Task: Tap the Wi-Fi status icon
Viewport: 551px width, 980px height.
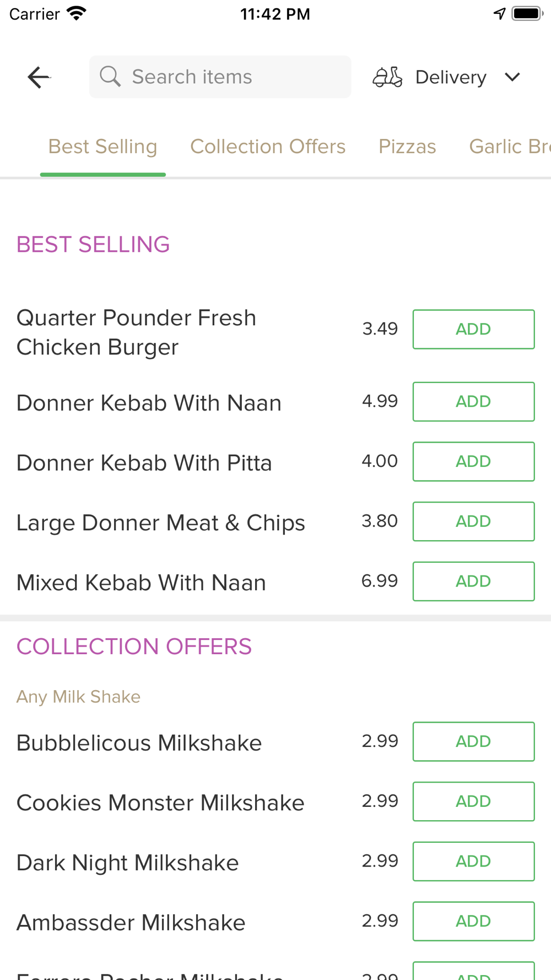Action: (x=77, y=13)
